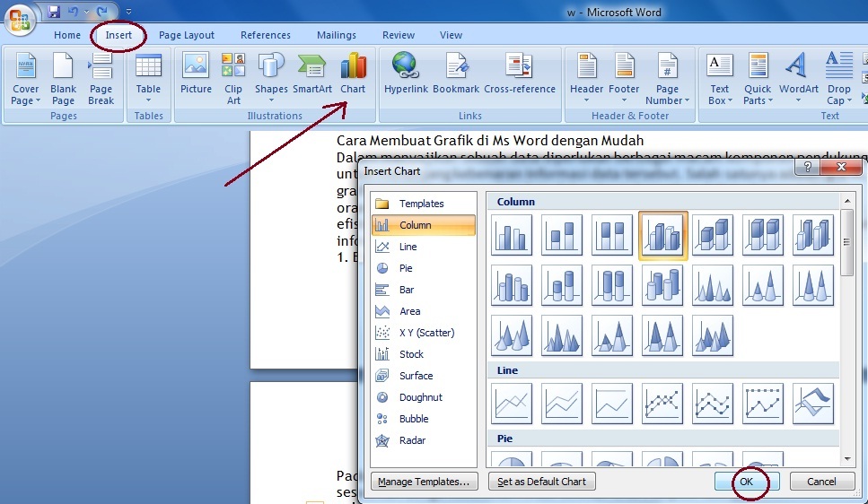
Task: Save the document from the quick access toolbar
Action: point(54,11)
